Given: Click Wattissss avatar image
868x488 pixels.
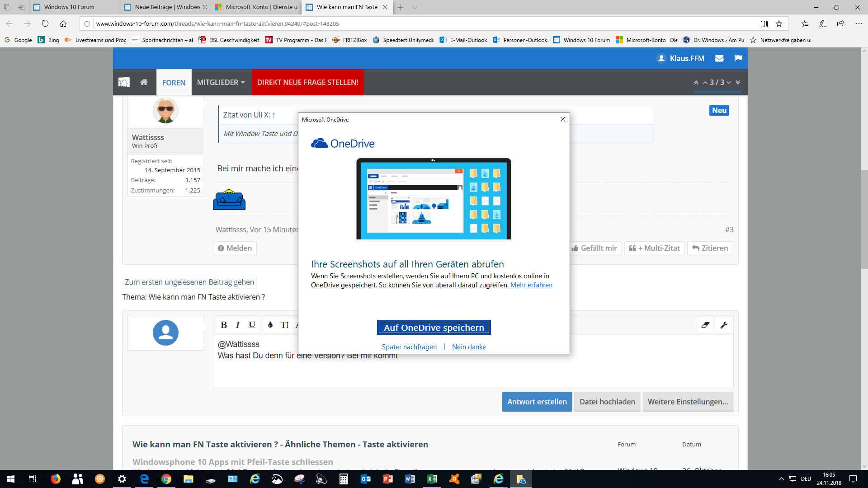Looking at the screenshot, I should coord(165,110).
